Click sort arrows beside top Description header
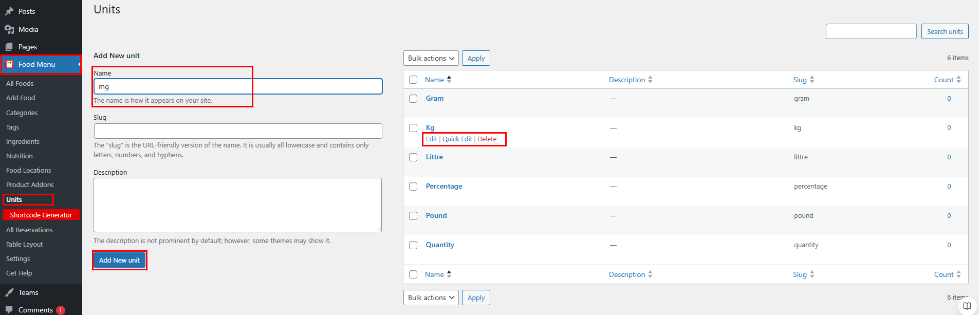Viewport: 980px width, 315px height. tap(650, 80)
